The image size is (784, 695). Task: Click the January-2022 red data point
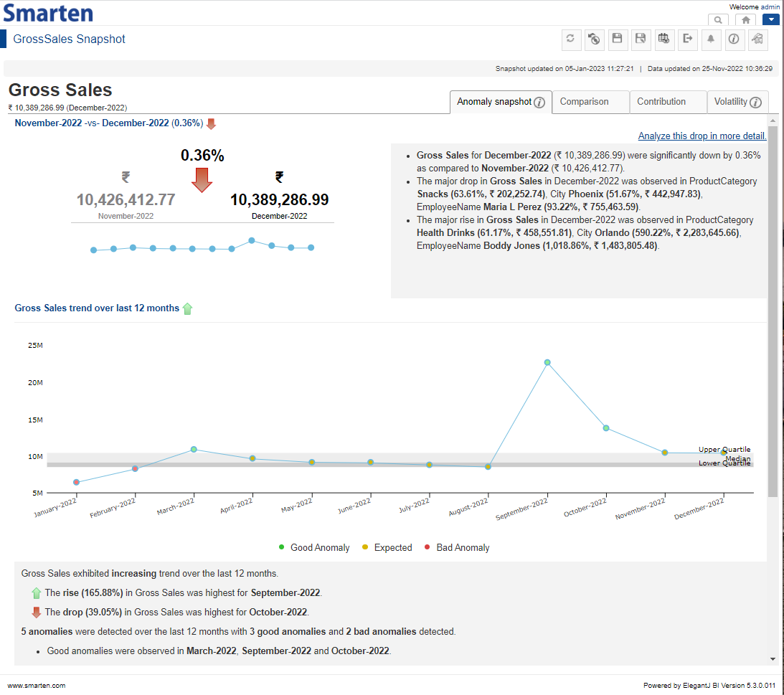[x=77, y=483]
